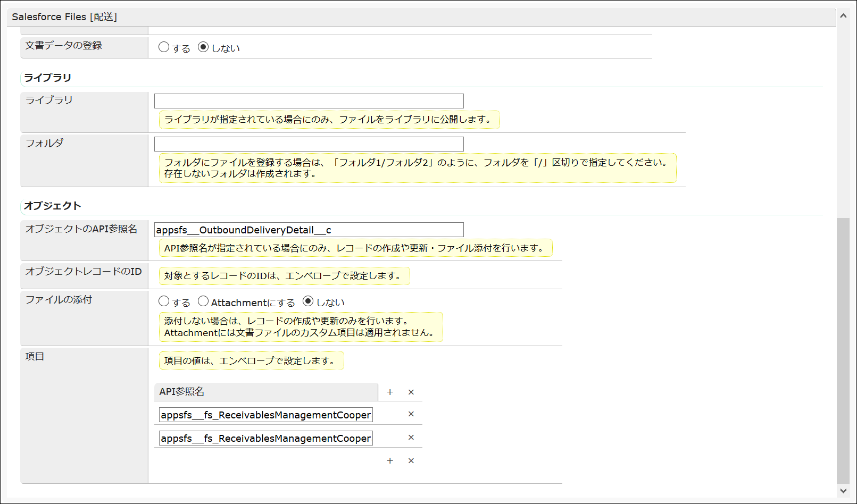Click the bottom plus icon to add a new field
Screen dimensions: 857x504
point(390,460)
